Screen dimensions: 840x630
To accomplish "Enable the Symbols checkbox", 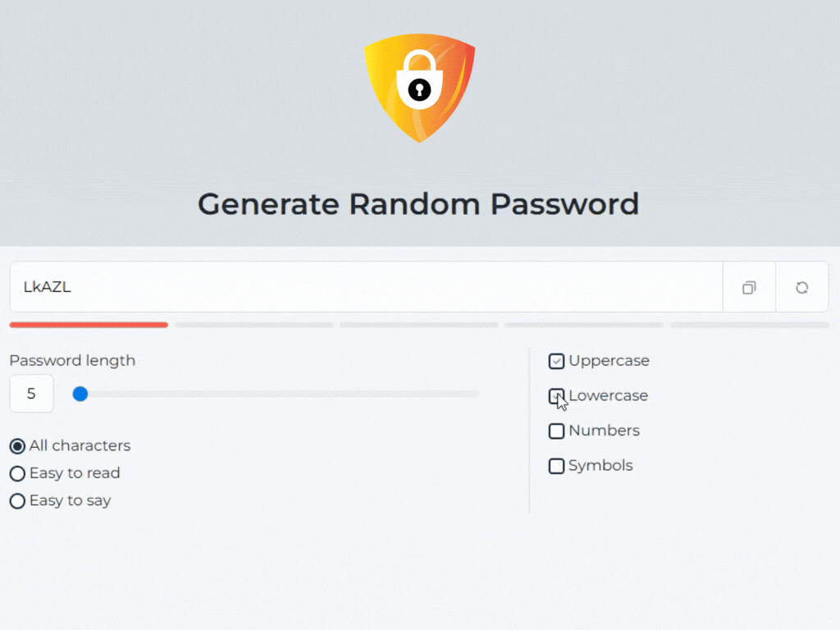I will coord(556,466).
